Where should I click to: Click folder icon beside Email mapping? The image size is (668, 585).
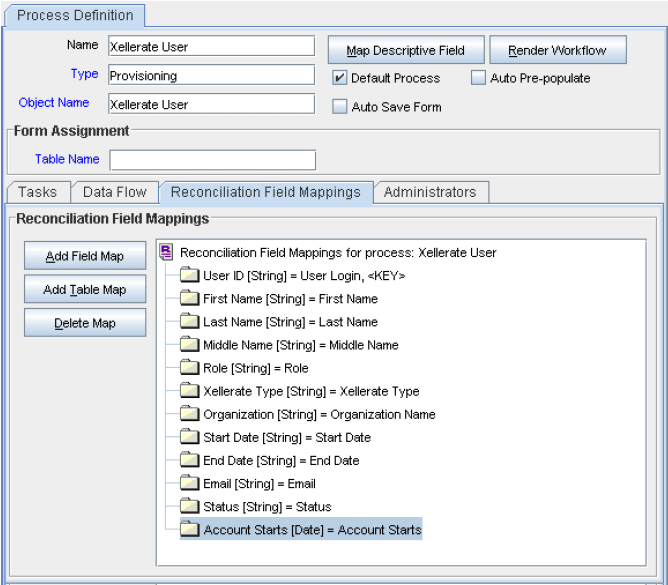[189, 483]
